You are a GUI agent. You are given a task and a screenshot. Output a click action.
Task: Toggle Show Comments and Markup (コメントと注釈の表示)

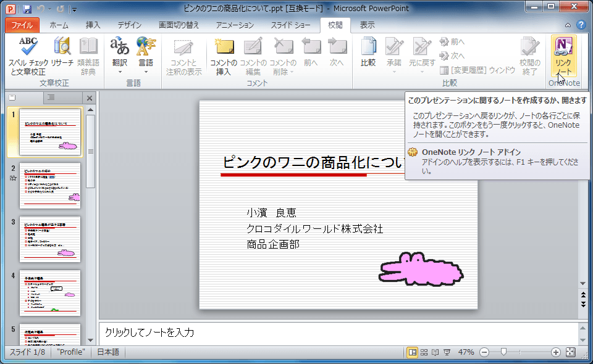[x=184, y=56]
